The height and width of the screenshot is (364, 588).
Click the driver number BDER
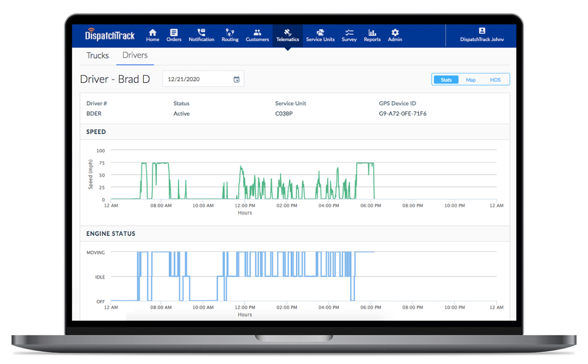pyautogui.click(x=94, y=114)
